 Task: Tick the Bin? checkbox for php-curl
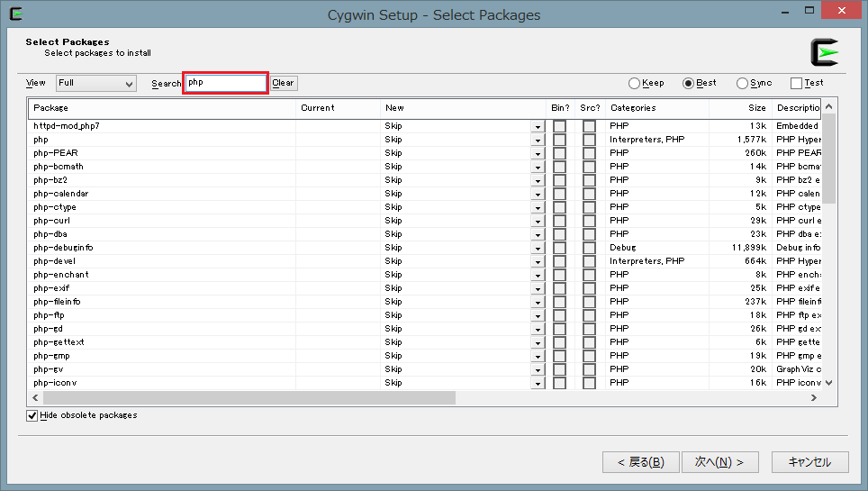(559, 221)
